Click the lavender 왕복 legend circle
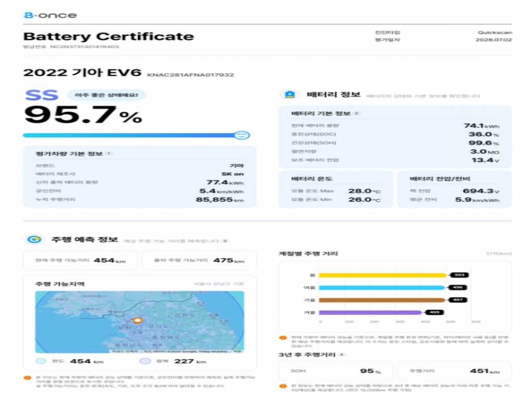Screen dimensions: 532x399 point(145,361)
